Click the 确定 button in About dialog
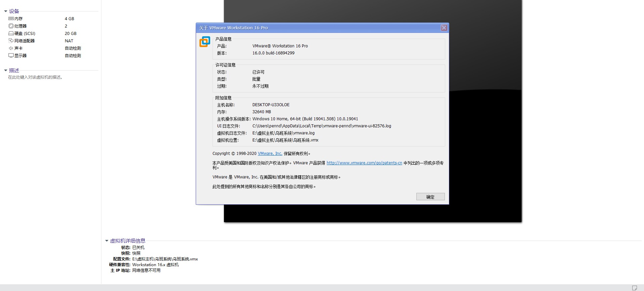644x291 pixels. (430, 197)
